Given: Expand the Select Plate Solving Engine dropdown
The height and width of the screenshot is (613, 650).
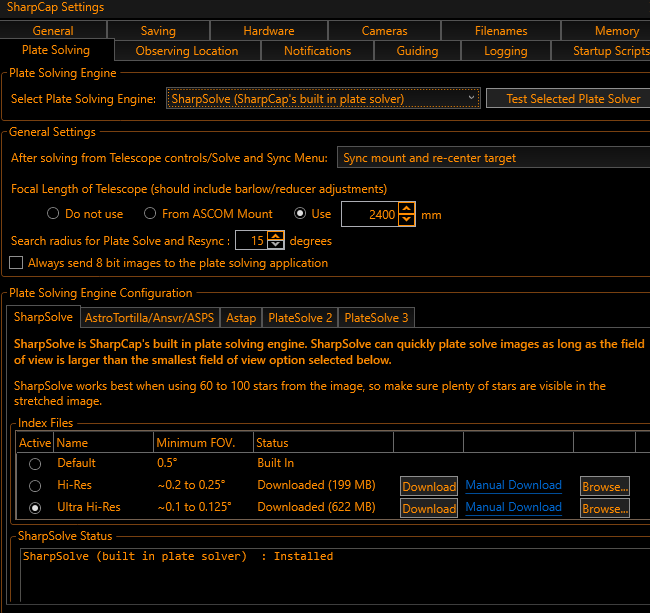Looking at the screenshot, I should [x=323, y=98].
